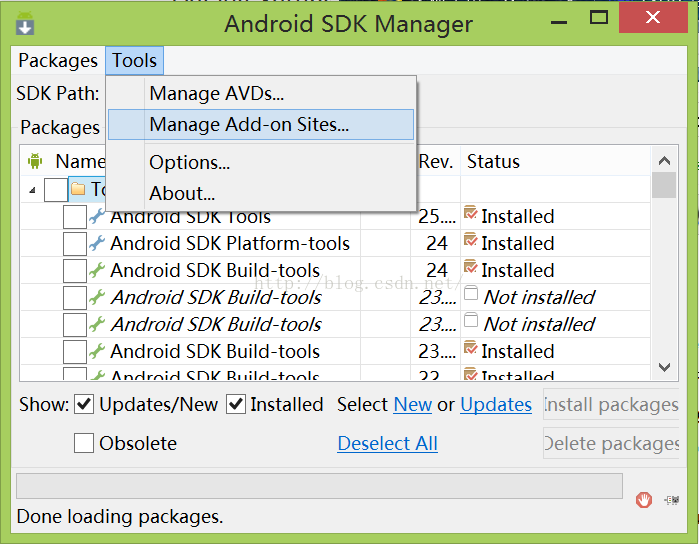This screenshot has width=699, height=544.
Task: Tick the checkbox for Android SDK Tools row
Action: coord(75,217)
